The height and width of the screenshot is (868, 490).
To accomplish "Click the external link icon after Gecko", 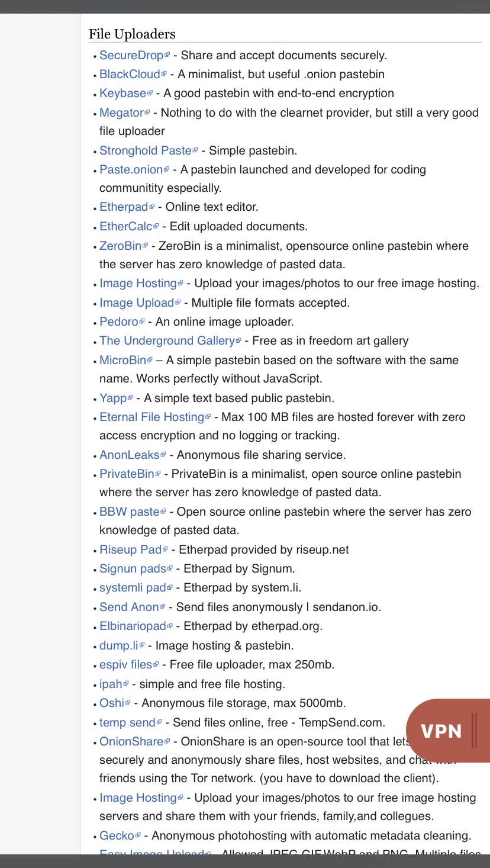I will click(x=138, y=835).
